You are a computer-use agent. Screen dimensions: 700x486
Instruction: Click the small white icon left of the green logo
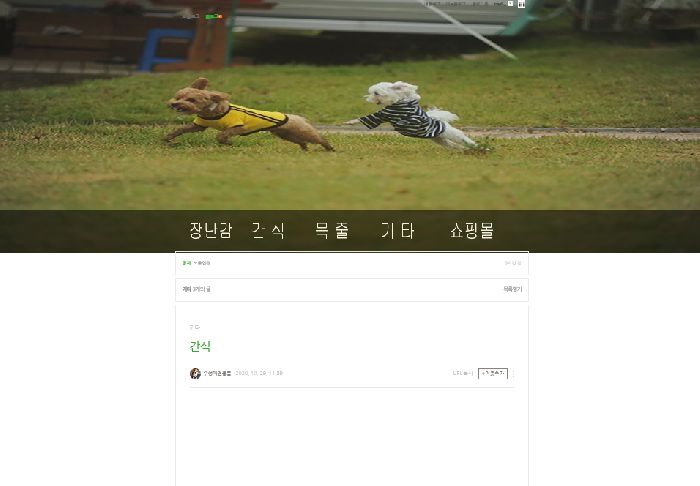(191, 17)
